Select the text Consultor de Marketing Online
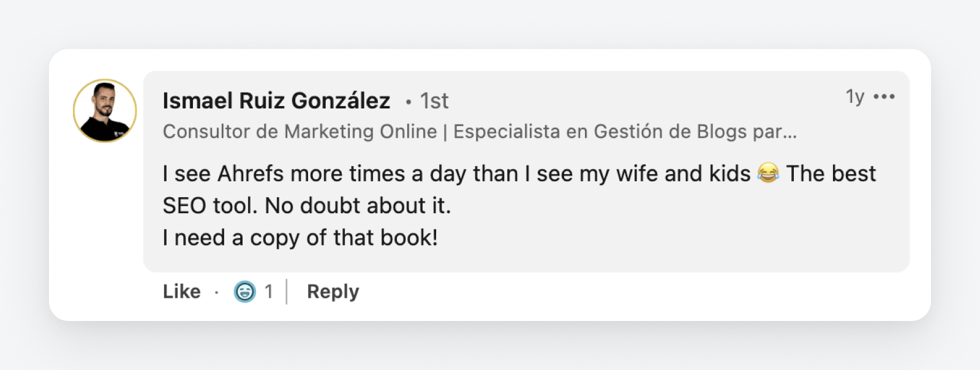This screenshot has height=370, width=980. (297, 131)
